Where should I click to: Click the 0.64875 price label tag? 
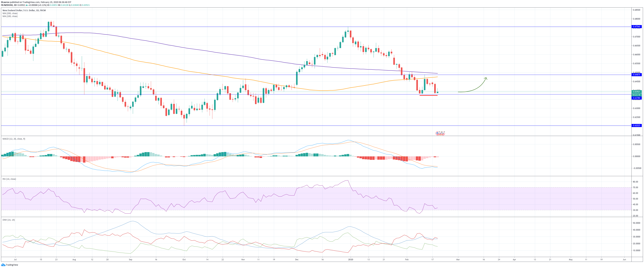click(x=636, y=75)
